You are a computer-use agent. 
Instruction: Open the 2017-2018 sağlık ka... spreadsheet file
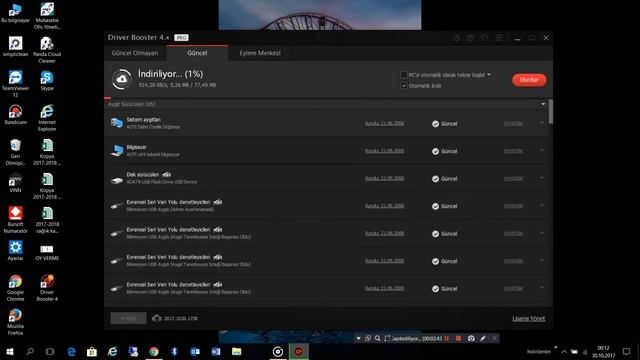point(47,219)
